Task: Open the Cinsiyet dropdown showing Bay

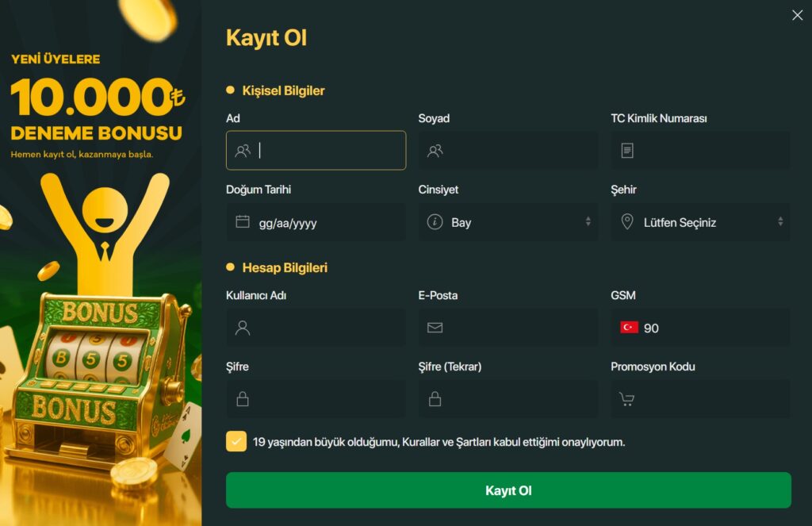Action: [x=508, y=222]
